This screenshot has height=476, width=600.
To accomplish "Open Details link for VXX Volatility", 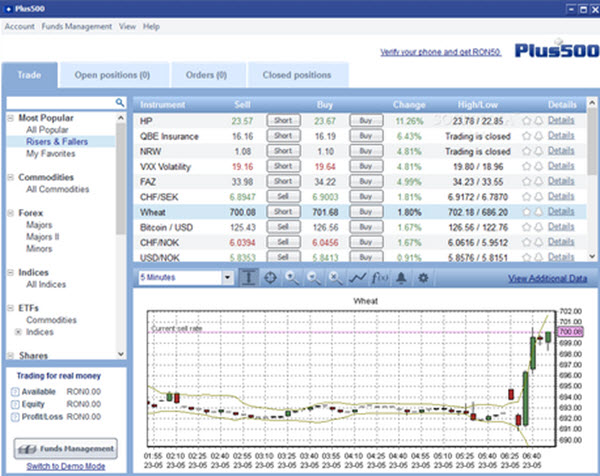I will [x=561, y=166].
